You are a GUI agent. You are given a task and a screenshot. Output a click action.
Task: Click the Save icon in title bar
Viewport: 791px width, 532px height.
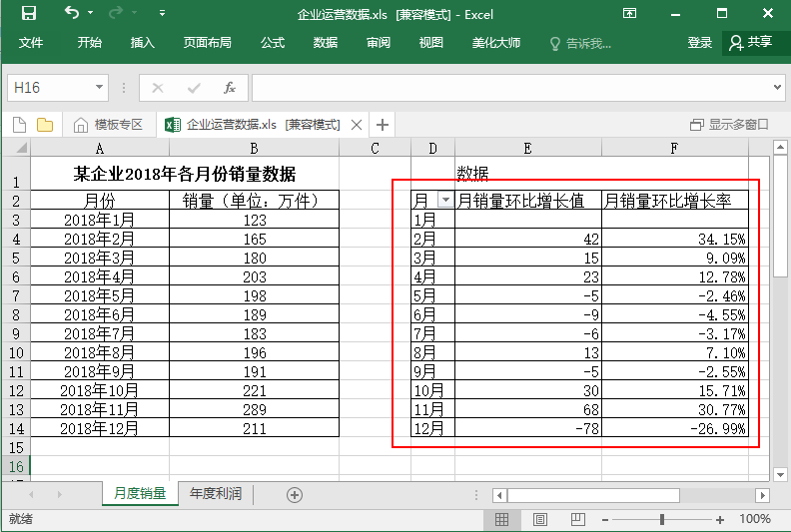pos(28,14)
